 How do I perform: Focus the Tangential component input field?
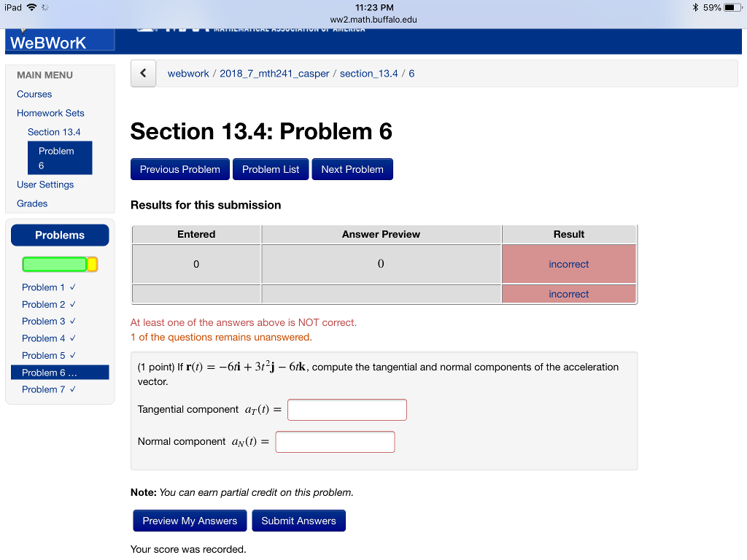347,410
